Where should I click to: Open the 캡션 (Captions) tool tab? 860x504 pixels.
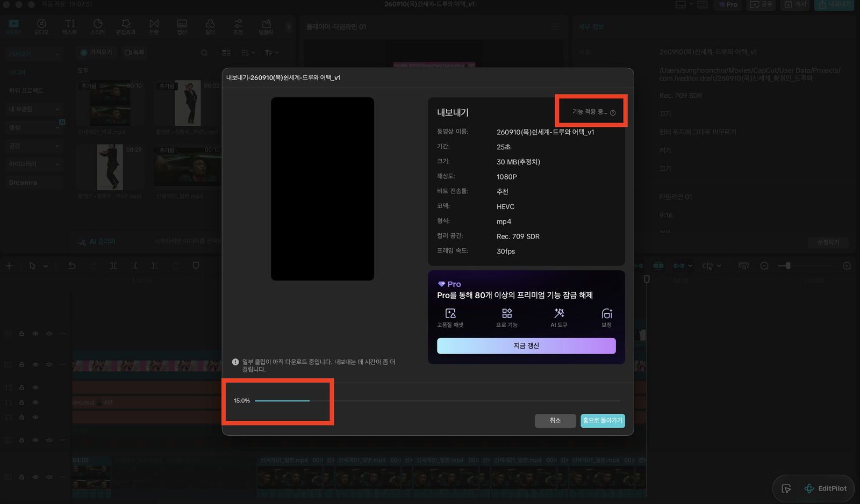[182, 27]
